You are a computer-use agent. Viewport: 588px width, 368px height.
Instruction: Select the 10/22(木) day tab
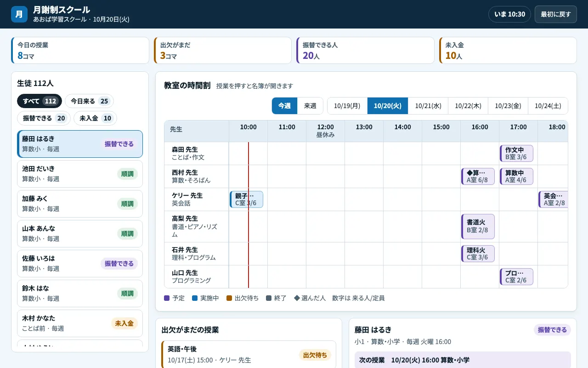pos(468,106)
